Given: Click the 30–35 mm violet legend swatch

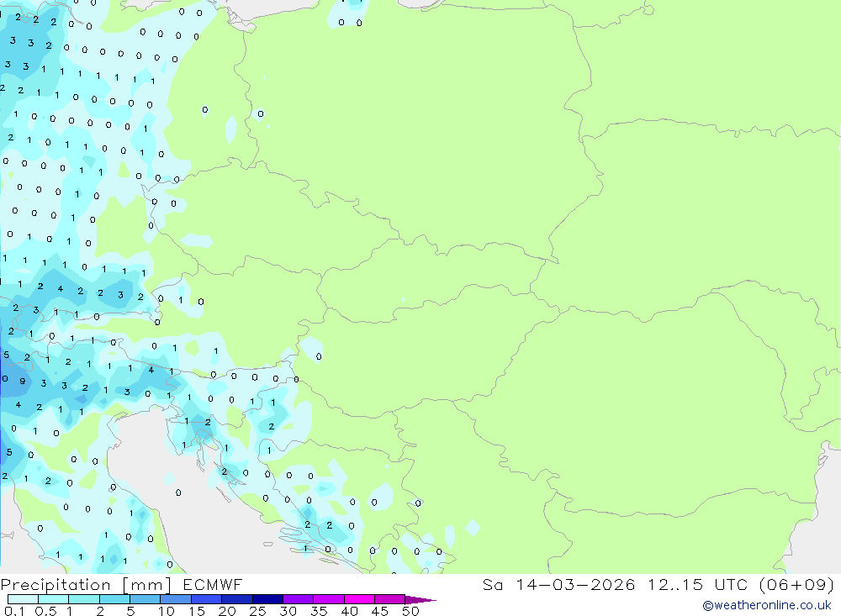Looking at the screenshot, I should pyautogui.click(x=299, y=599).
